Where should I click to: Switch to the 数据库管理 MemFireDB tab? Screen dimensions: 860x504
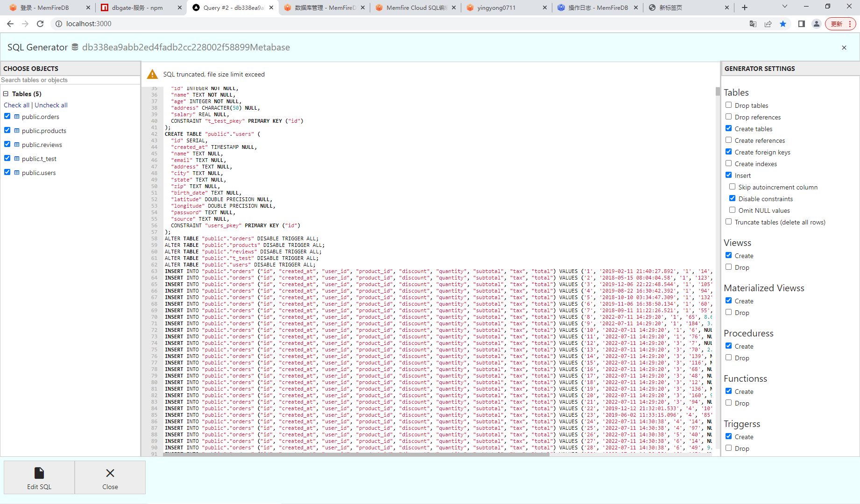click(x=325, y=7)
